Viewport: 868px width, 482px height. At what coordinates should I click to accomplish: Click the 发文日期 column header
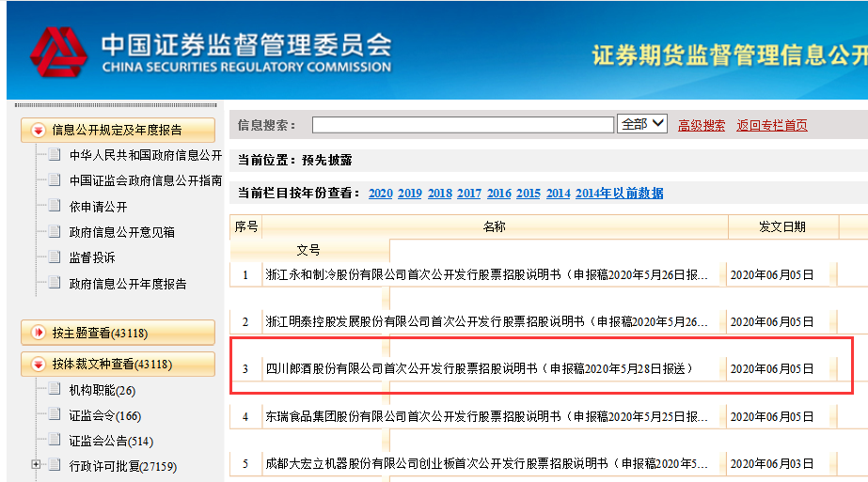tap(782, 226)
